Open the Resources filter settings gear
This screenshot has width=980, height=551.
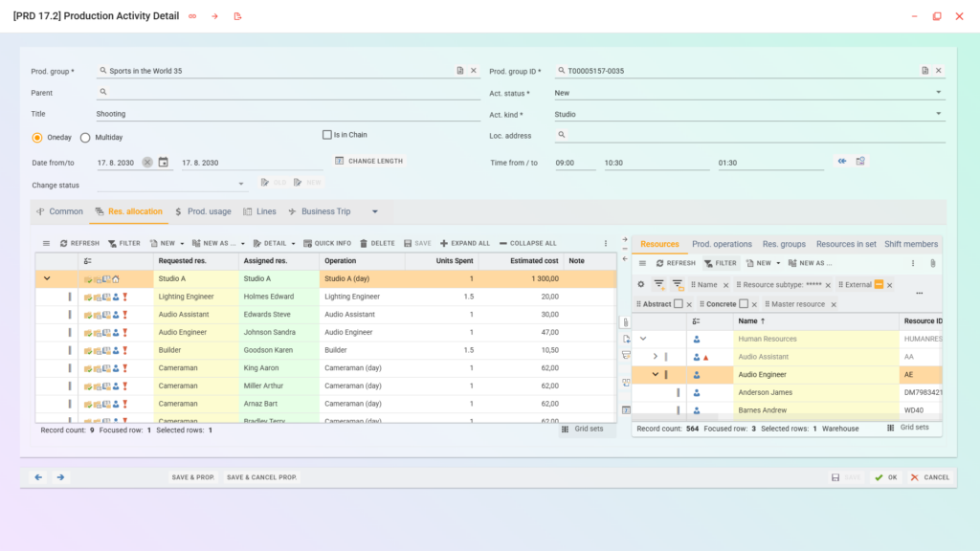(x=641, y=285)
